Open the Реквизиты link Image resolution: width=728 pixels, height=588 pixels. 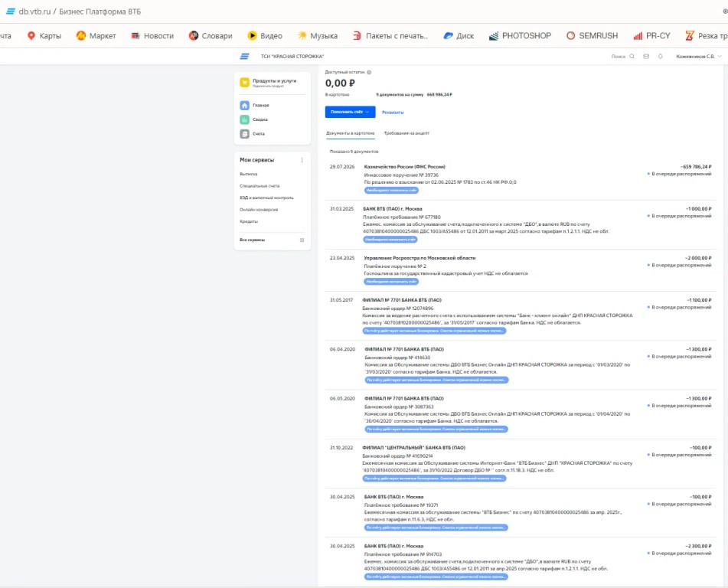[x=393, y=113]
